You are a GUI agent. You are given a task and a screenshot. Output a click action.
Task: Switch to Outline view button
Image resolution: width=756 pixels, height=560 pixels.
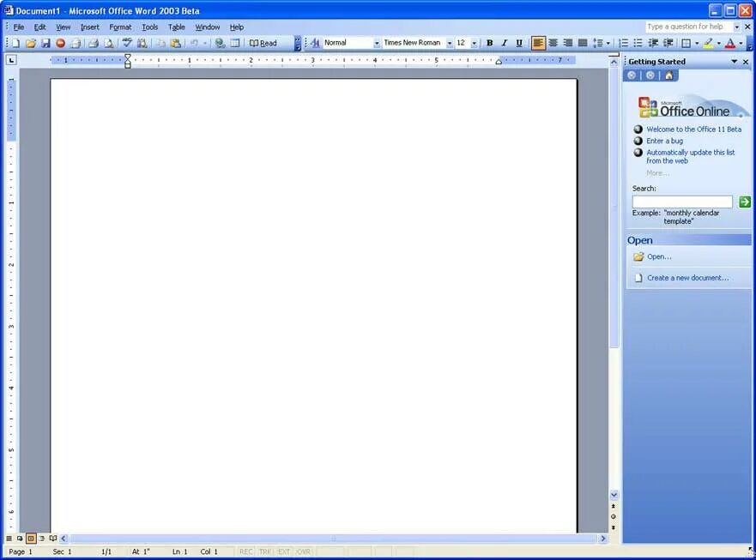point(42,539)
